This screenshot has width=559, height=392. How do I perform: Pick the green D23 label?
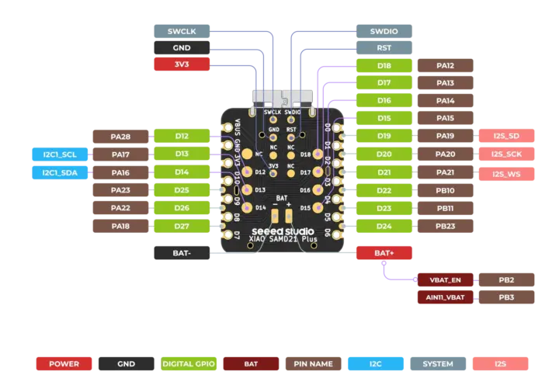click(384, 208)
